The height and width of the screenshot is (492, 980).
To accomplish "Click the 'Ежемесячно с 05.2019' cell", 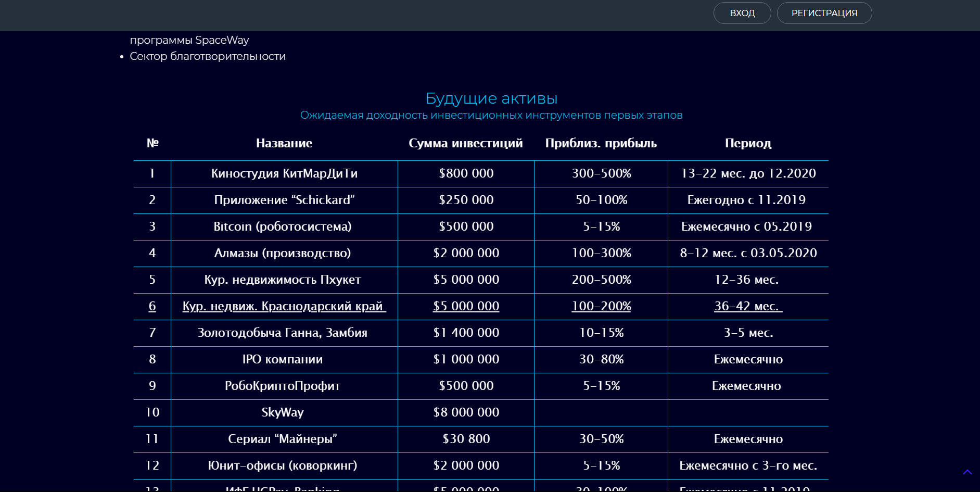I will (748, 227).
